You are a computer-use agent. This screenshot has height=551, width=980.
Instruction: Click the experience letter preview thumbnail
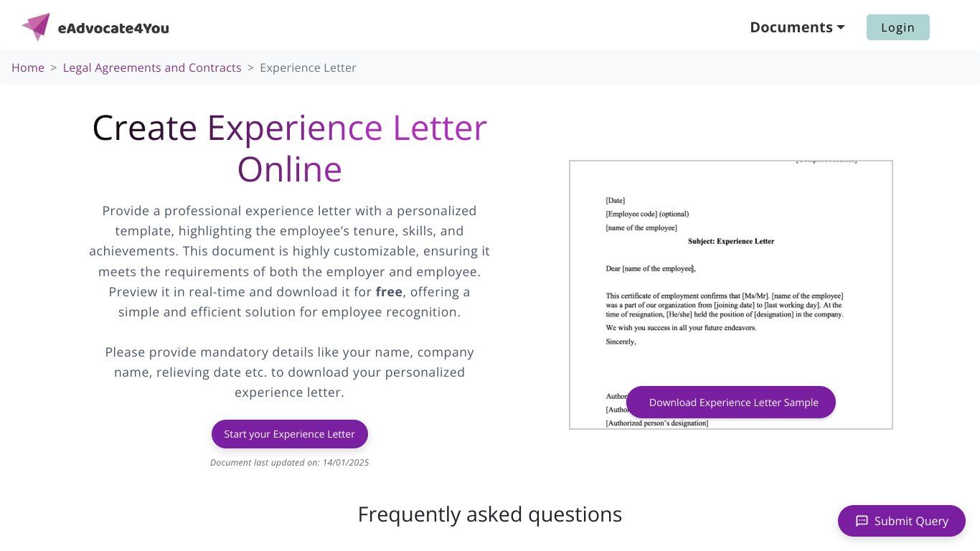pyautogui.click(x=731, y=295)
